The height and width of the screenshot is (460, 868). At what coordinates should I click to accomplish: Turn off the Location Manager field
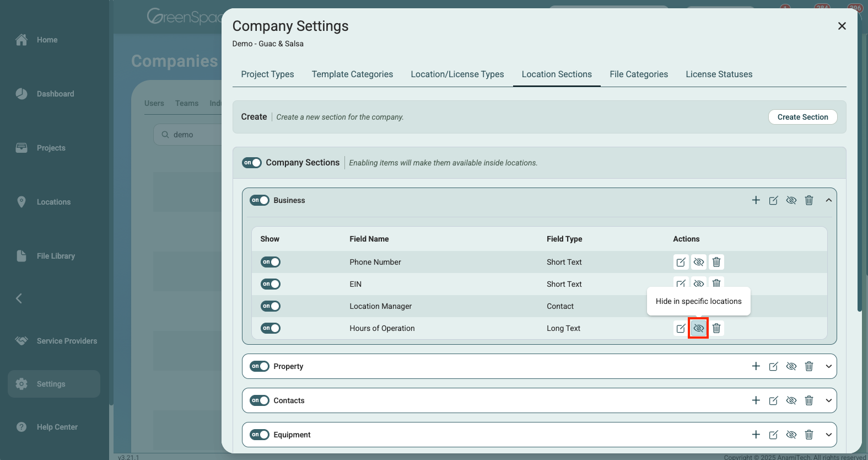271,306
